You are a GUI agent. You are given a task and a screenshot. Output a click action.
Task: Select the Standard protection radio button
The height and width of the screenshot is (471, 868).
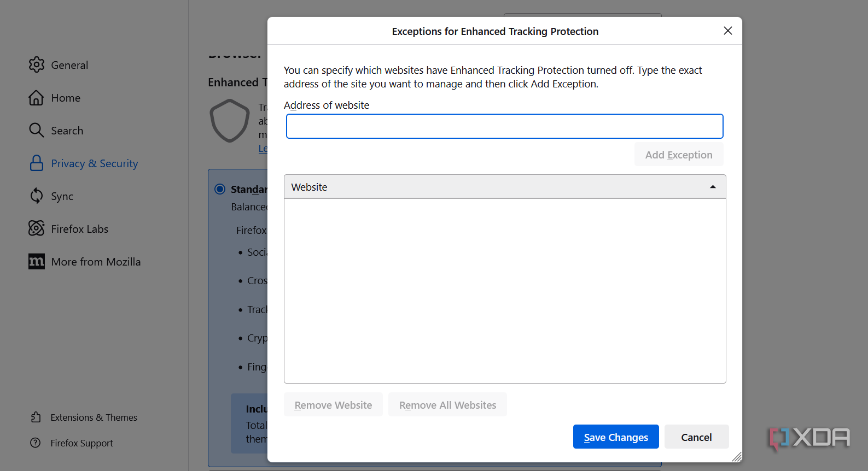pos(220,189)
